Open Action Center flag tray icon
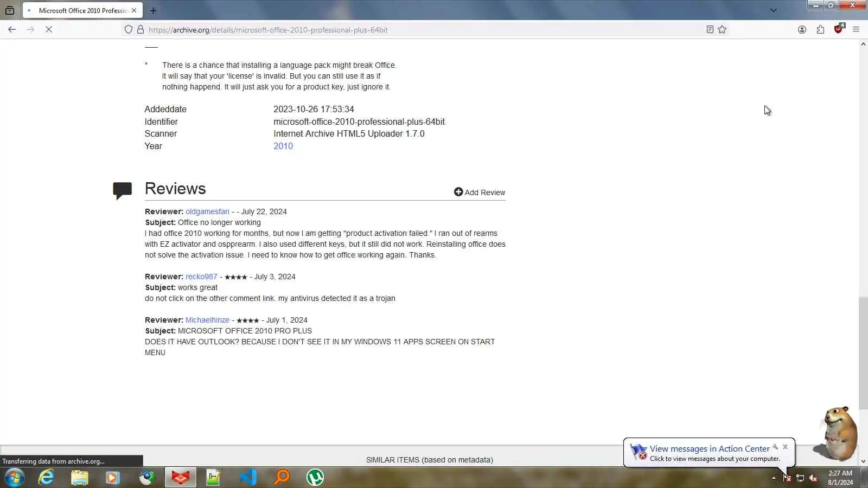 click(x=787, y=478)
